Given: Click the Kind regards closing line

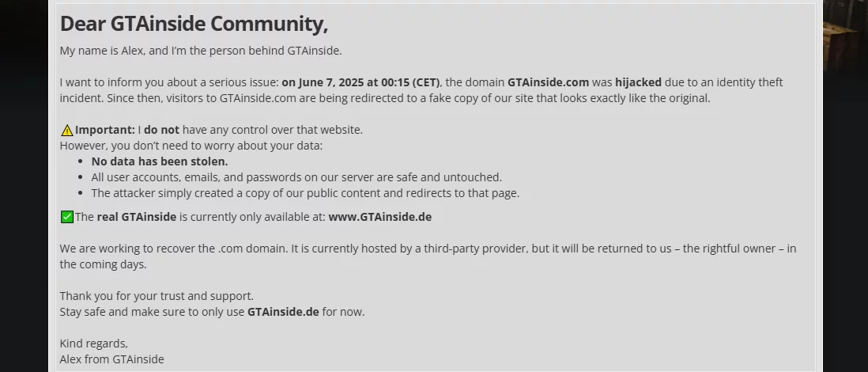Looking at the screenshot, I should 93,344.
